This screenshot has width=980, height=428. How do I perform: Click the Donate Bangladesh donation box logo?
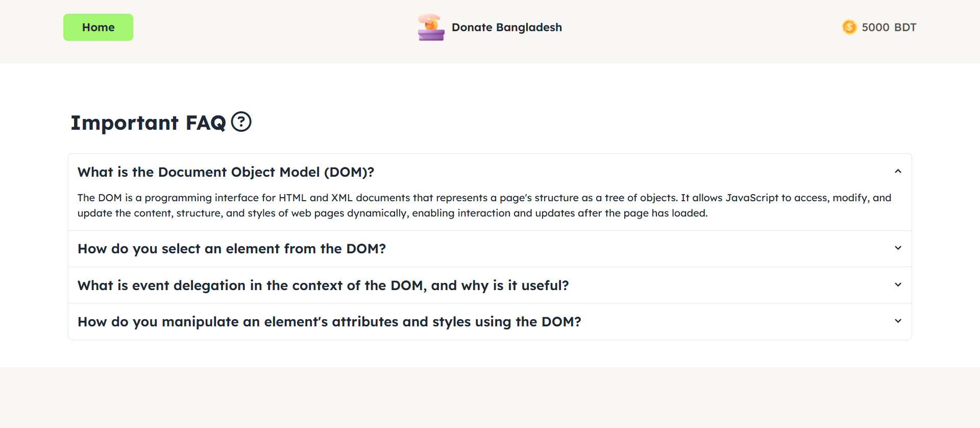pos(431,28)
